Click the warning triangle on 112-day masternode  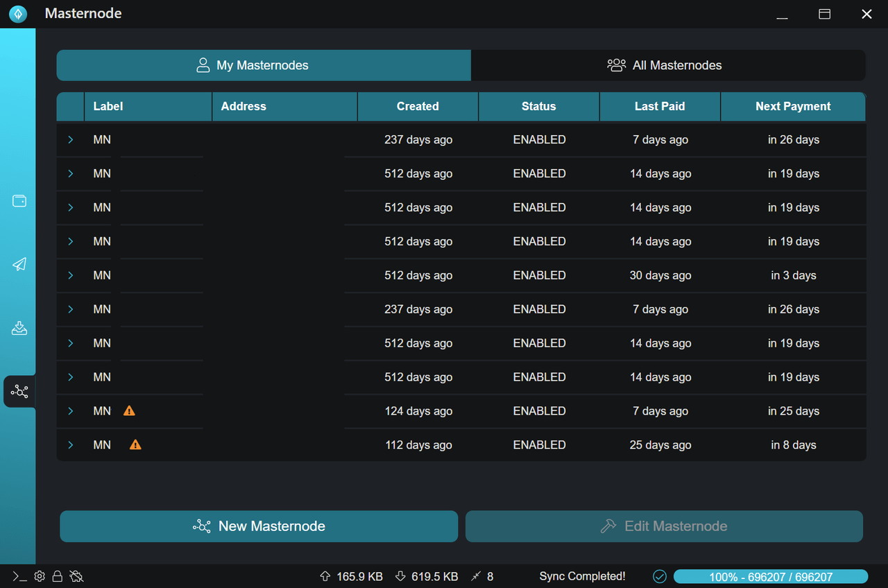coord(135,445)
